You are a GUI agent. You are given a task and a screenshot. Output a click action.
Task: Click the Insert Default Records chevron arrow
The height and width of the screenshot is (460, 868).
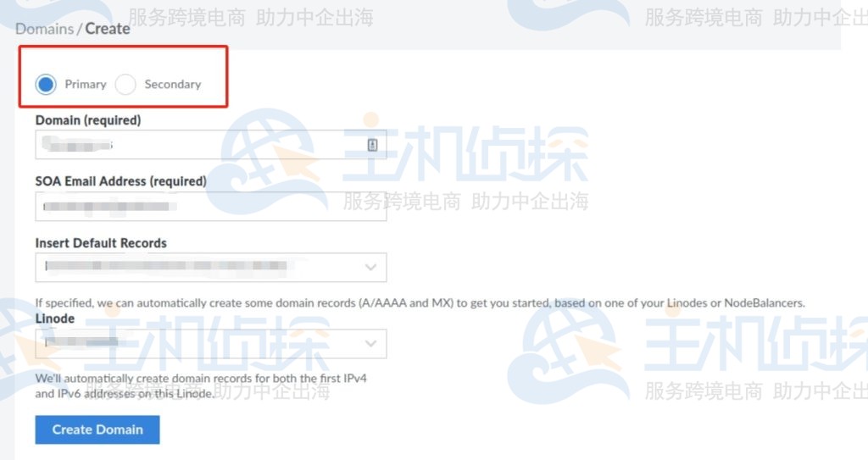point(370,268)
